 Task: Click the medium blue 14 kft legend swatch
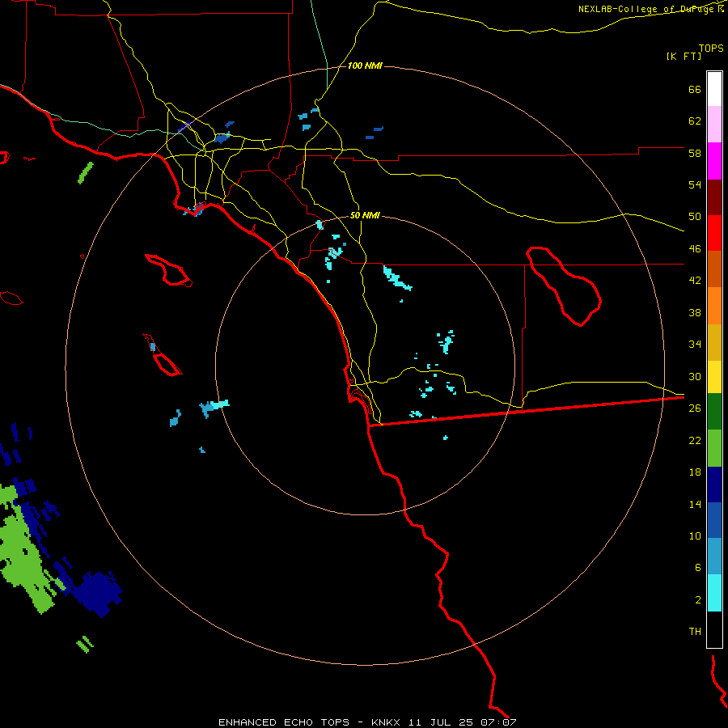pos(714,520)
